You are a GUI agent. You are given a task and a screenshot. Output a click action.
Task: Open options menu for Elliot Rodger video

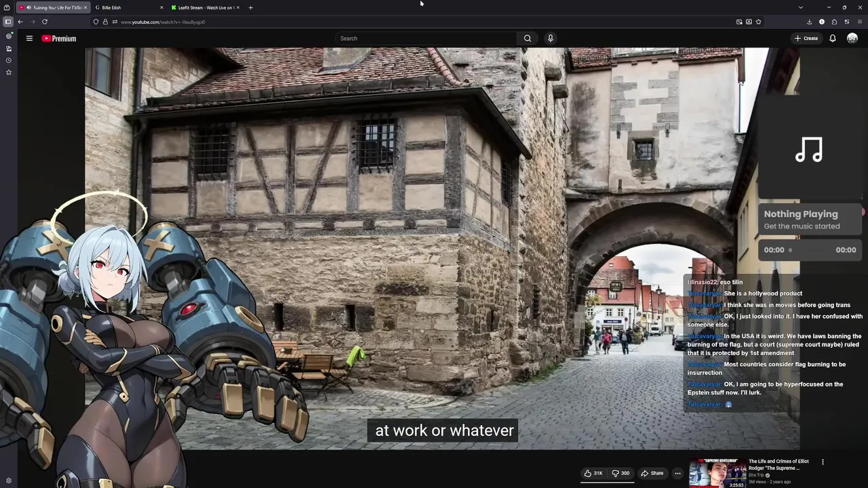click(823, 462)
